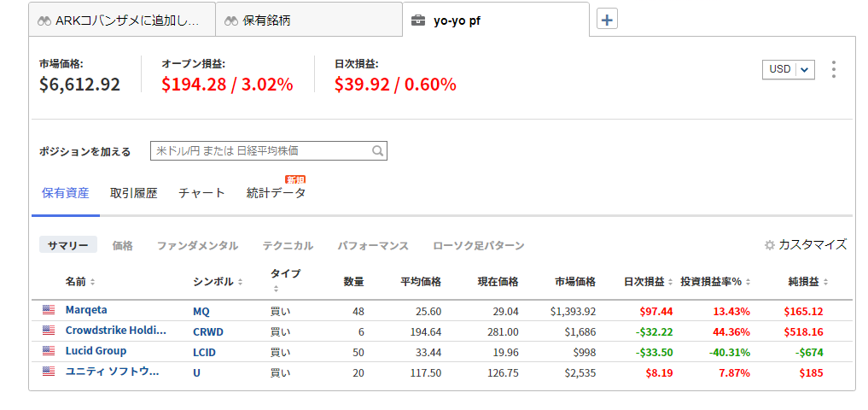868x410 pixels.
Task: Select the パフォーマンス view
Action: (373, 245)
